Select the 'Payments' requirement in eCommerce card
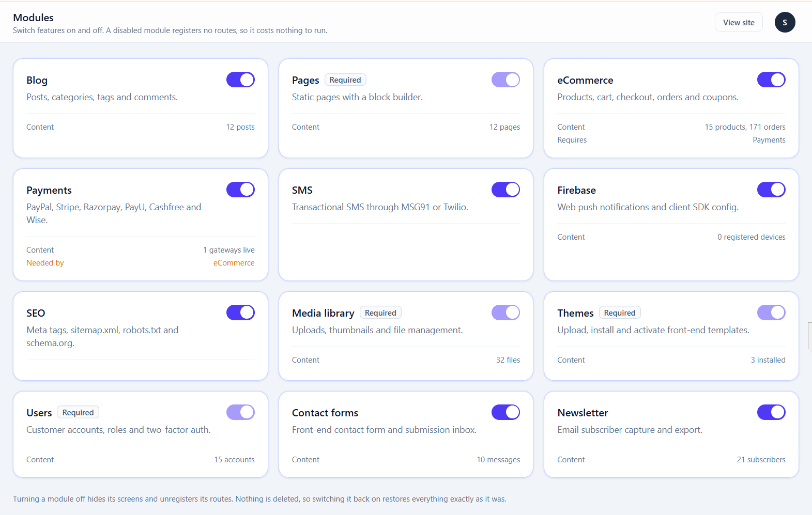 (x=769, y=140)
